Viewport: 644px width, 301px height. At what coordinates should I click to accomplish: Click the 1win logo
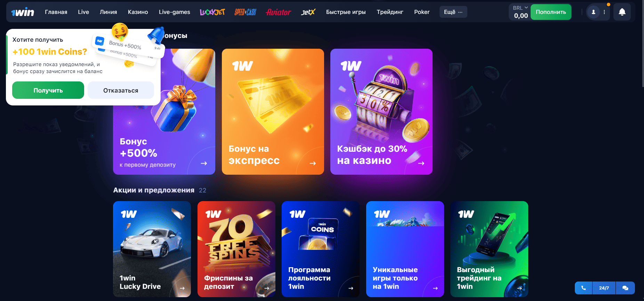23,12
